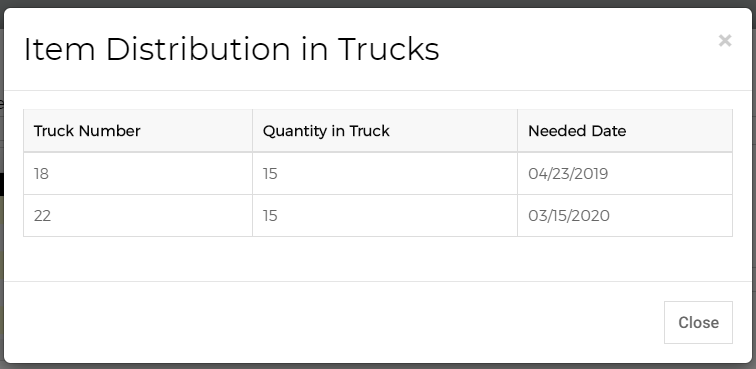756x369 pixels.
Task: Select quantity 15 in truck 18 row
Action: point(385,174)
